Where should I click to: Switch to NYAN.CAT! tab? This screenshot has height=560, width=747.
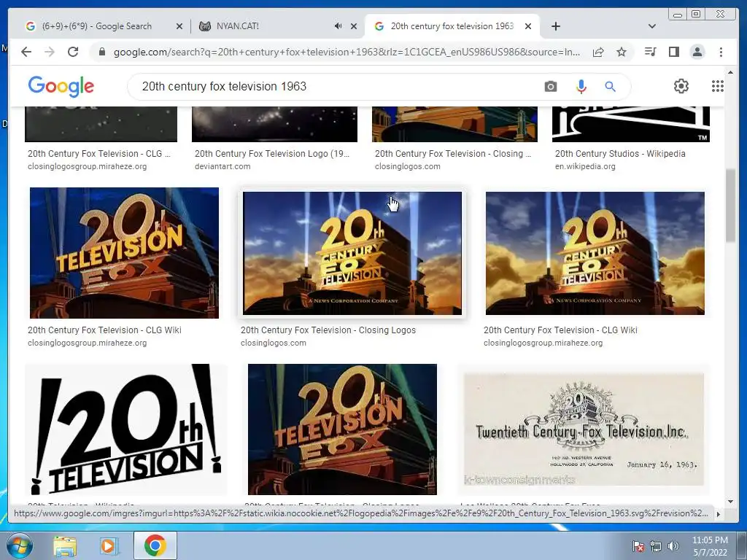[278, 26]
